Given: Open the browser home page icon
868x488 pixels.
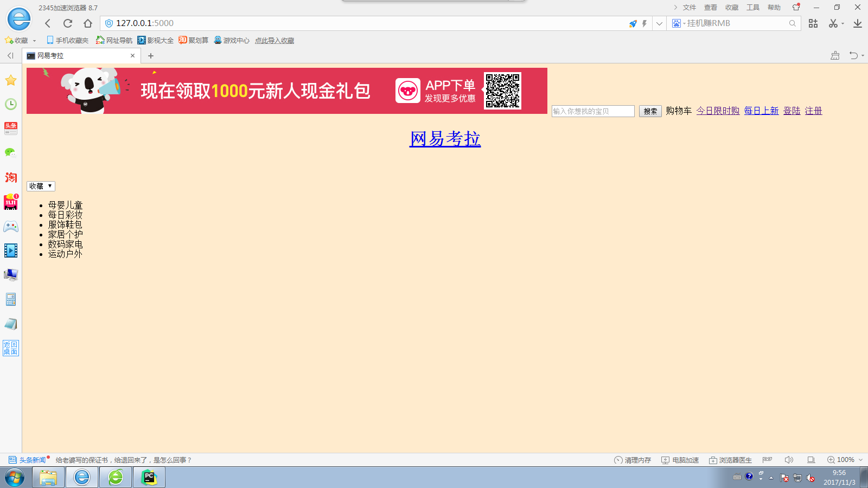Looking at the screenshot, I should pyautogui.click(x=88, y=23).
